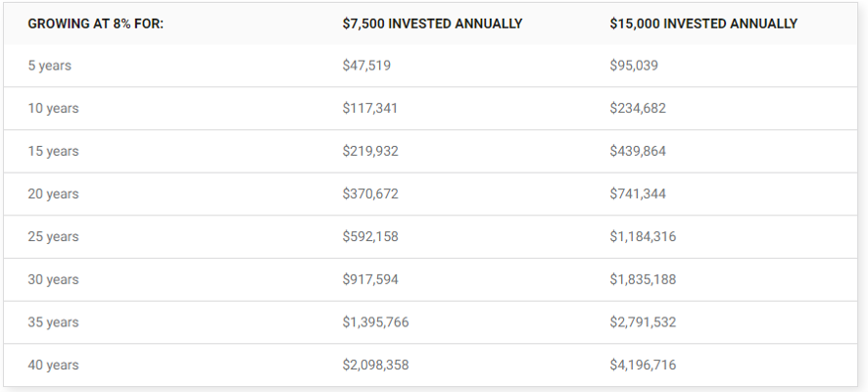Image resolution: width=868 pixels, height=392 pixels.
Task: Click the $47,519 value
Action: coord(366,66)
